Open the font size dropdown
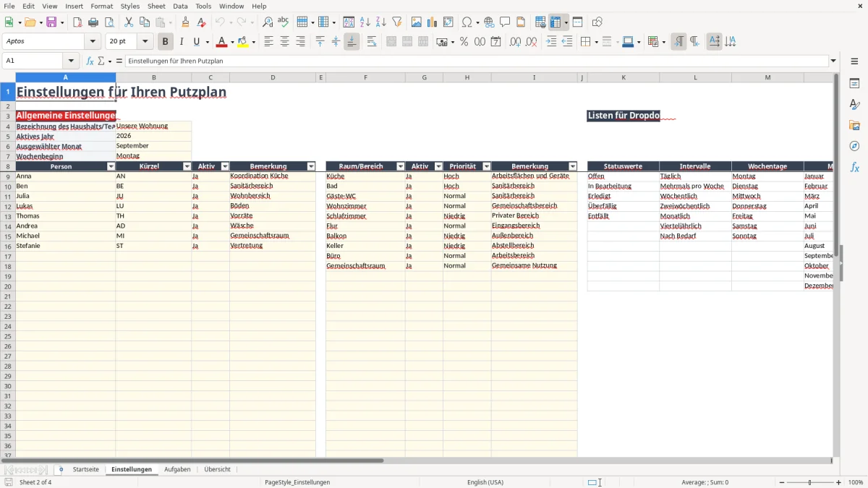Image resolution: width=868 pixels, height=488 pixels. 145,42
